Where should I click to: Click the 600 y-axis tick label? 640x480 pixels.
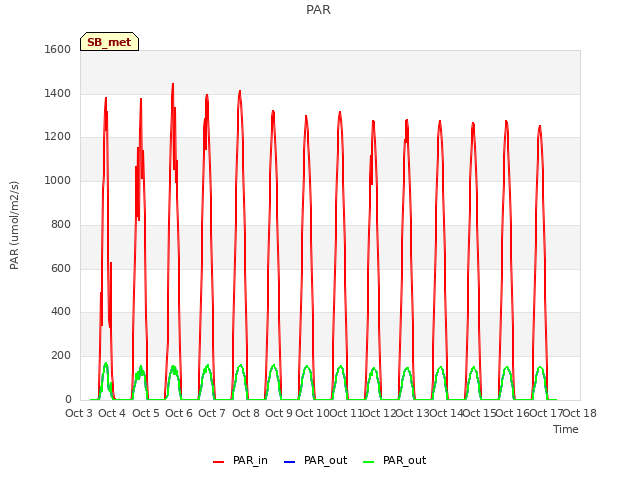coord(61,269)
